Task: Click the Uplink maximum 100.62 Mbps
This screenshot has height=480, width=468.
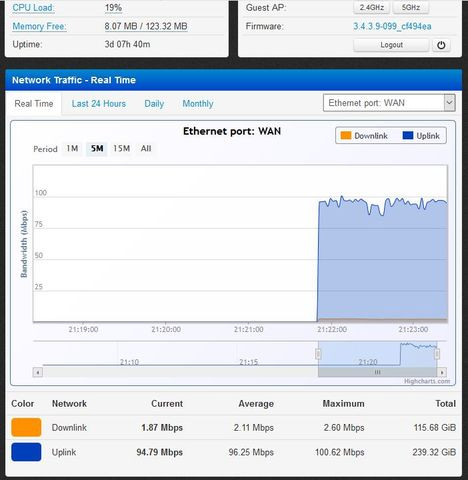Action: (340, 452)
